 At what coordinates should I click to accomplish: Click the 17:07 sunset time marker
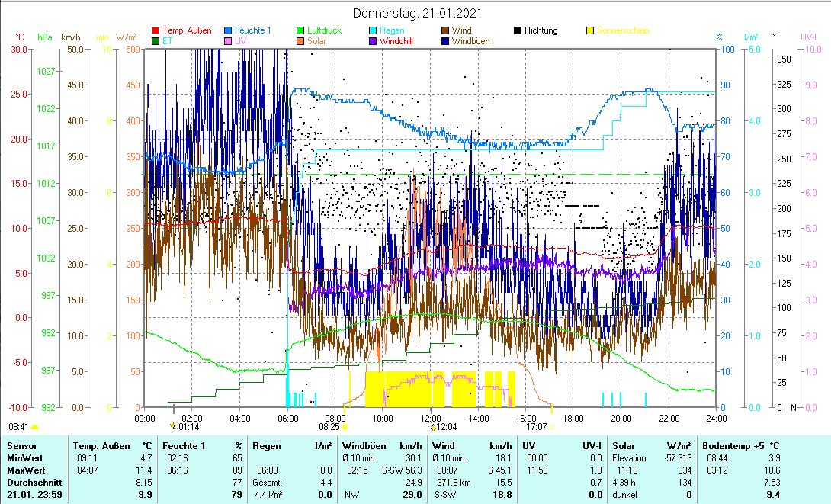(x=537, y=427)
